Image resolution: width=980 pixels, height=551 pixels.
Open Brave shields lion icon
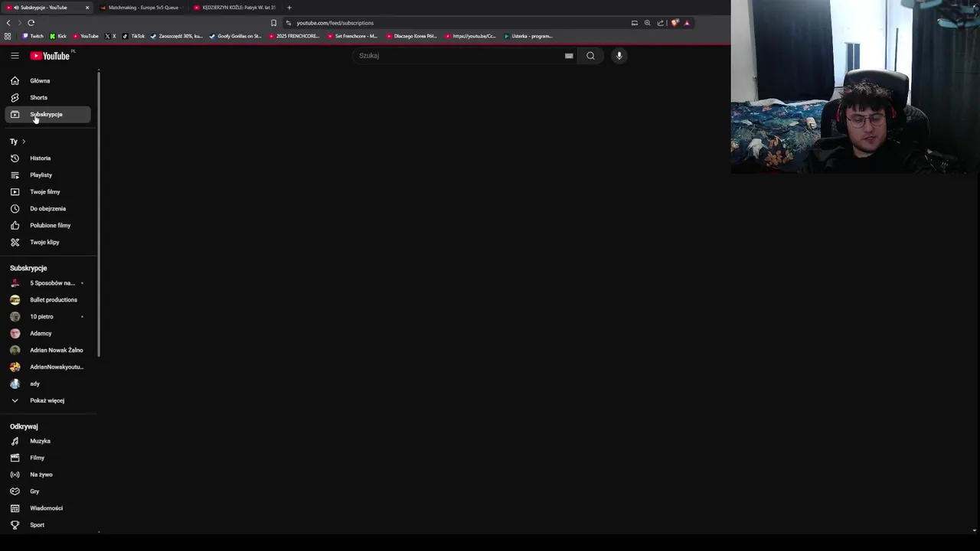coord(675,23)
